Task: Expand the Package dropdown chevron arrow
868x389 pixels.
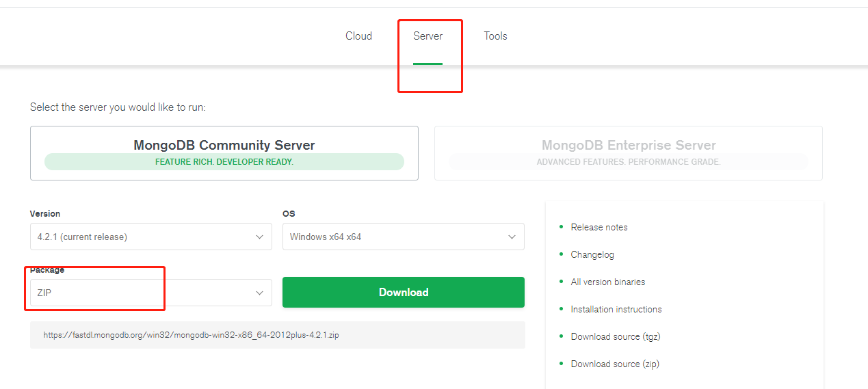Action: pos(259,293)
